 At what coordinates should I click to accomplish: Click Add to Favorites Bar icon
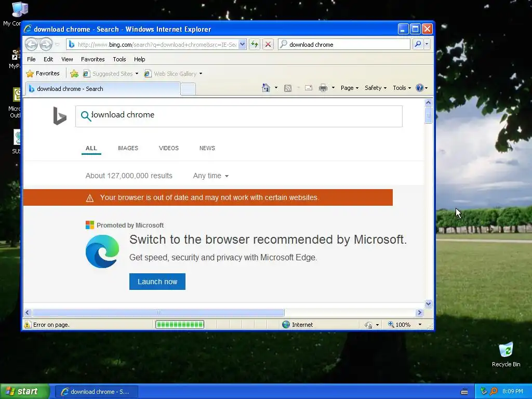(x=74, y=74)
